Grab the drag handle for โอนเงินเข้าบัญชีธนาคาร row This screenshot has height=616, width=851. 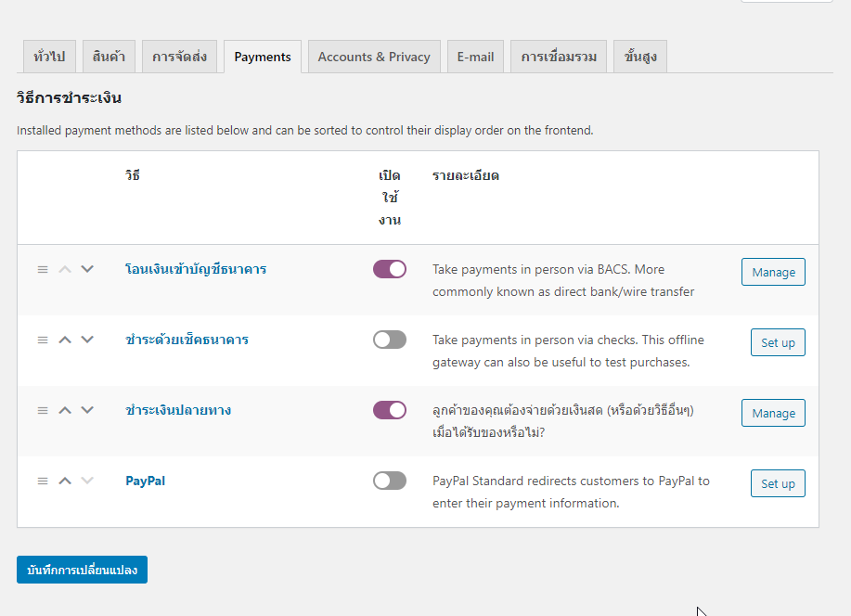43,270
